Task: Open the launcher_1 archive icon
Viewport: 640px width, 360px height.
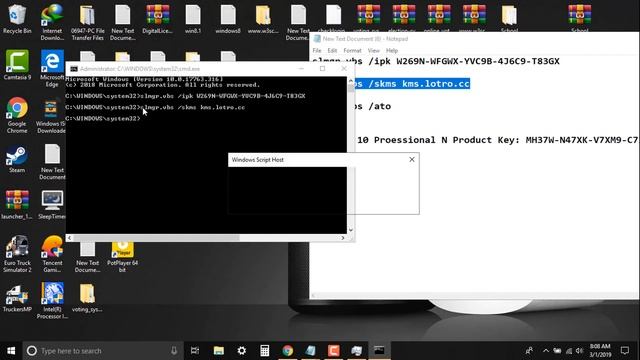Action: (17, 205)
